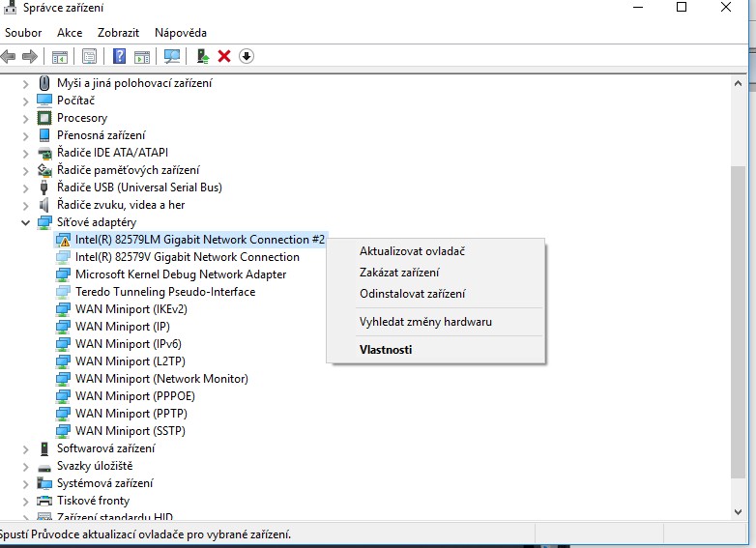756x548 pixels.
Task: Click the folder icon beside Systémová zařízení
Action: [x=44, y=483]
